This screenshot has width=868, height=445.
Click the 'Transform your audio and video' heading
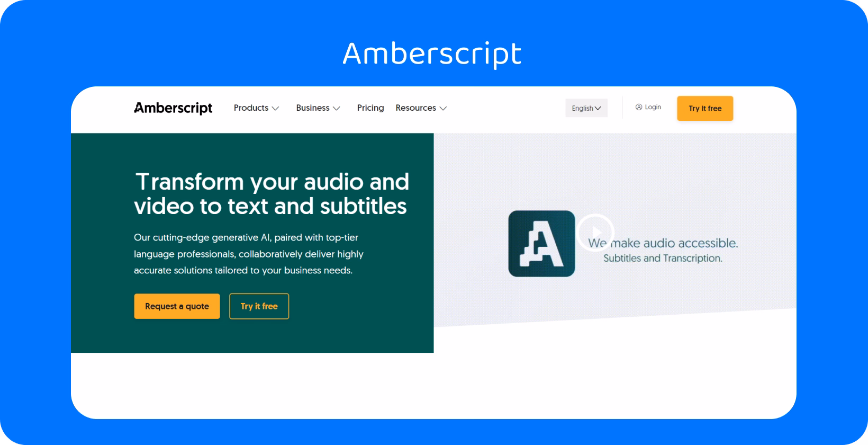click(x=271, y=194)
